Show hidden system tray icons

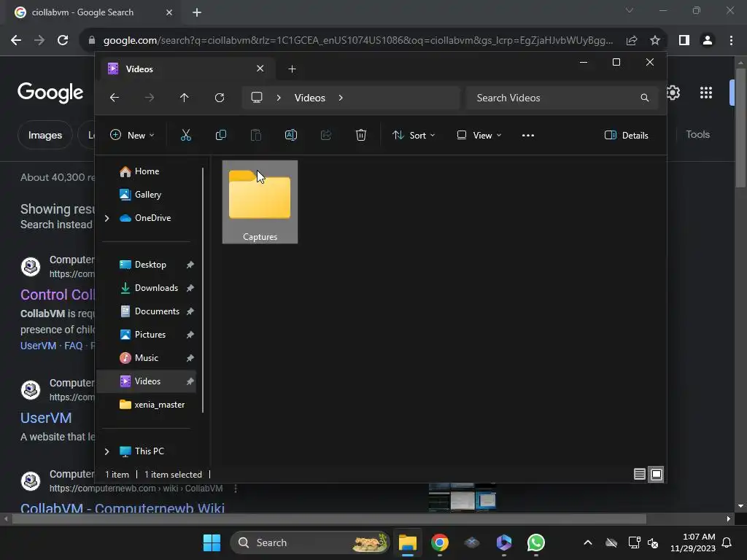588,542
